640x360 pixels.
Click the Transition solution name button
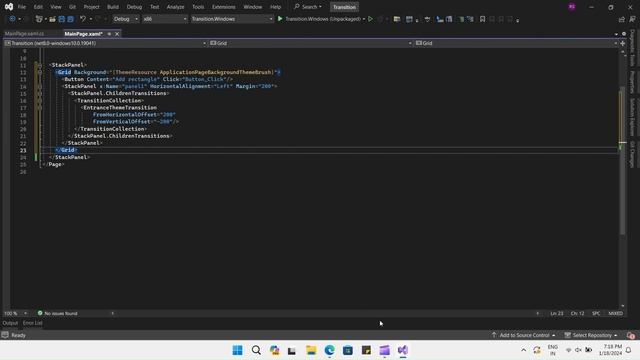tap(344, 7)
